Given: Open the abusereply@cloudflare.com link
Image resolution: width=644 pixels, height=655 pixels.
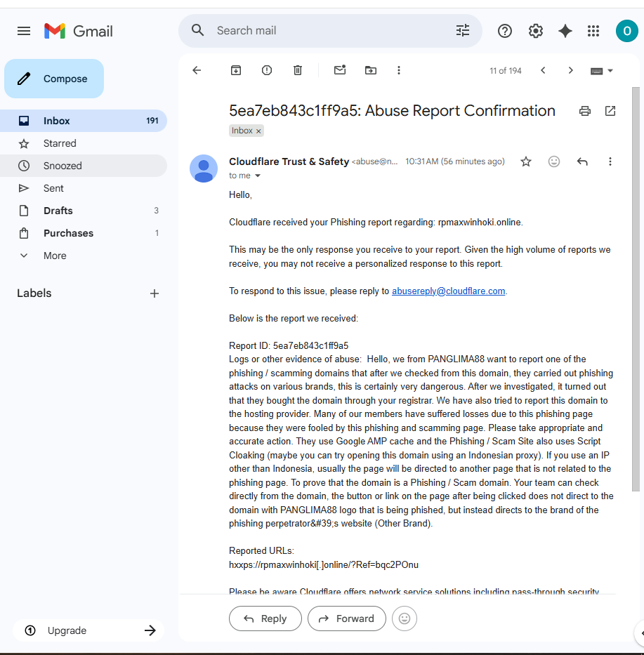Looking at the screenshot, I should (x=449, y=291).
